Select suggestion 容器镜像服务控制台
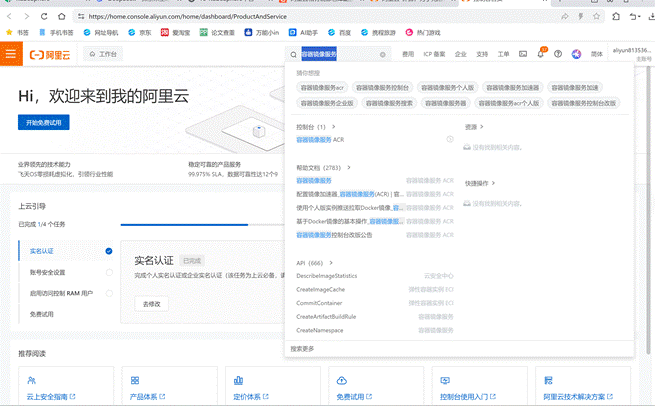 pyautogui.click(x=382, y=88)
